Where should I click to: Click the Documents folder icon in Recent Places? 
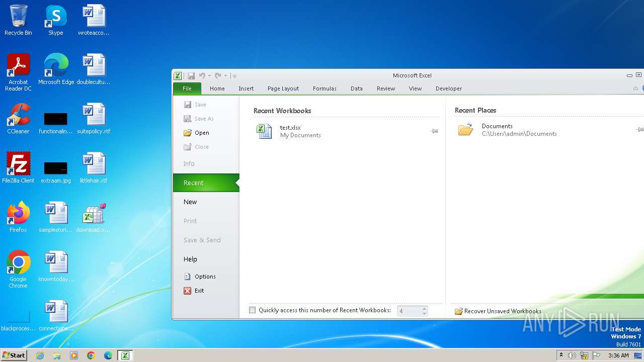465,130
